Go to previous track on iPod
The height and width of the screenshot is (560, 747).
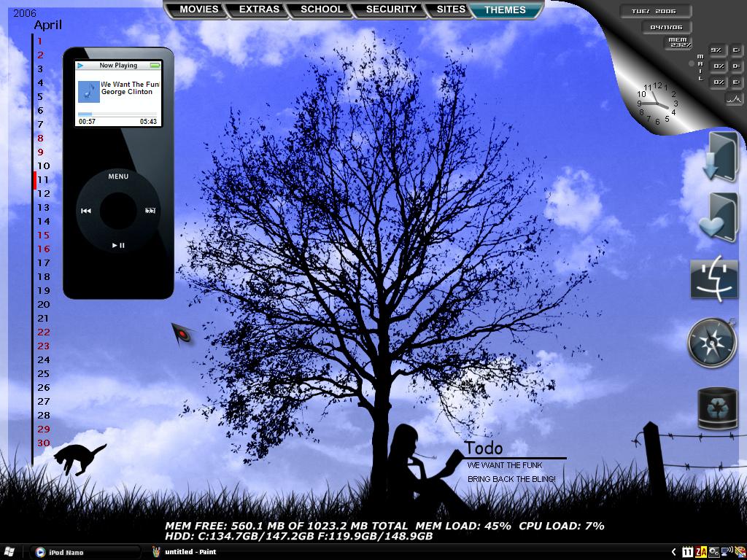point(86,211)
